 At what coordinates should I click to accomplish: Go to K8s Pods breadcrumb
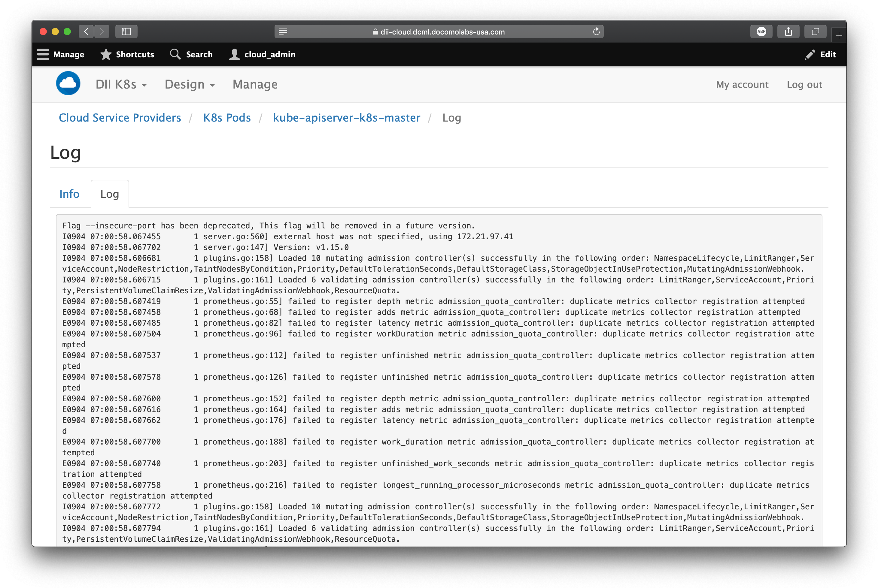click(x=227, y=118)
